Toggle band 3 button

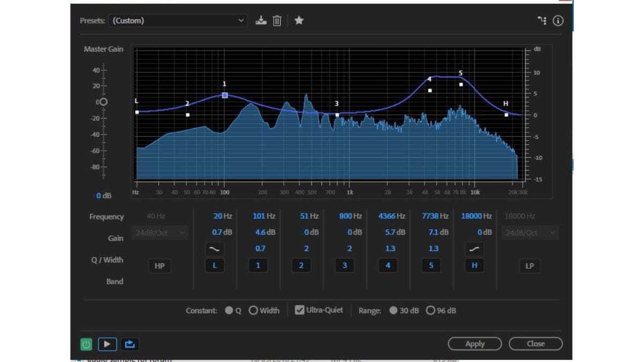[345, 265]
